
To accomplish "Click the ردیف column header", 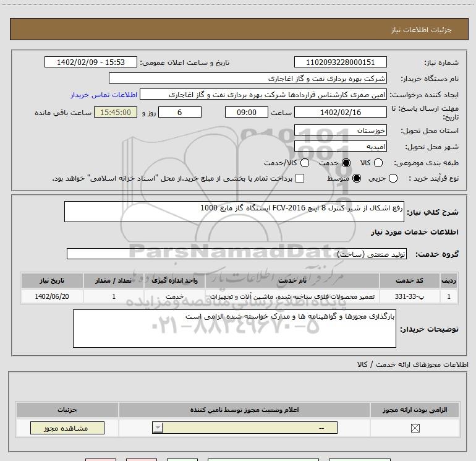I will coord(449,280).
